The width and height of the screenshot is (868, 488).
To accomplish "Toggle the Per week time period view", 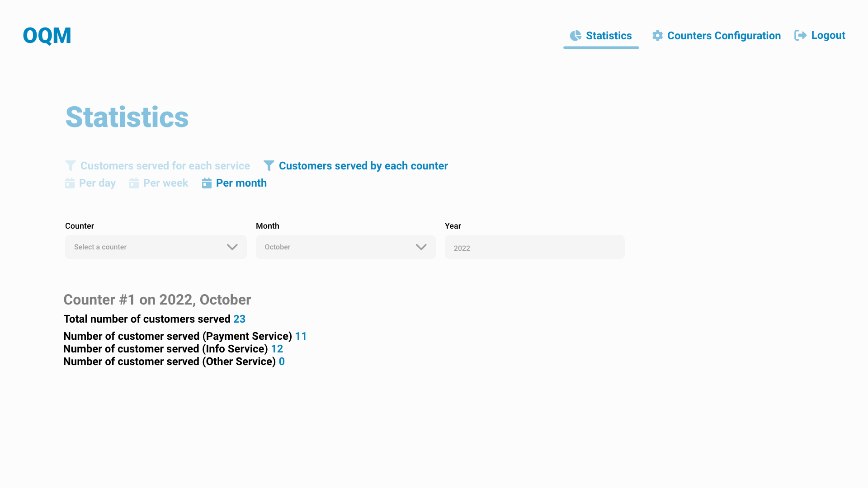I will pyautogui.click(x=159, y=183).
